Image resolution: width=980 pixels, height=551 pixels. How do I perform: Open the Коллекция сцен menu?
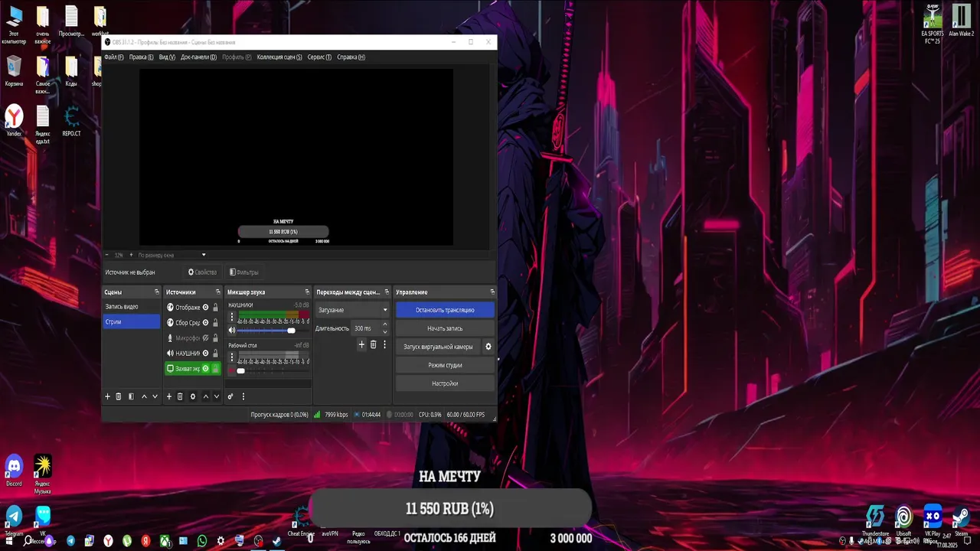point(279,57)
